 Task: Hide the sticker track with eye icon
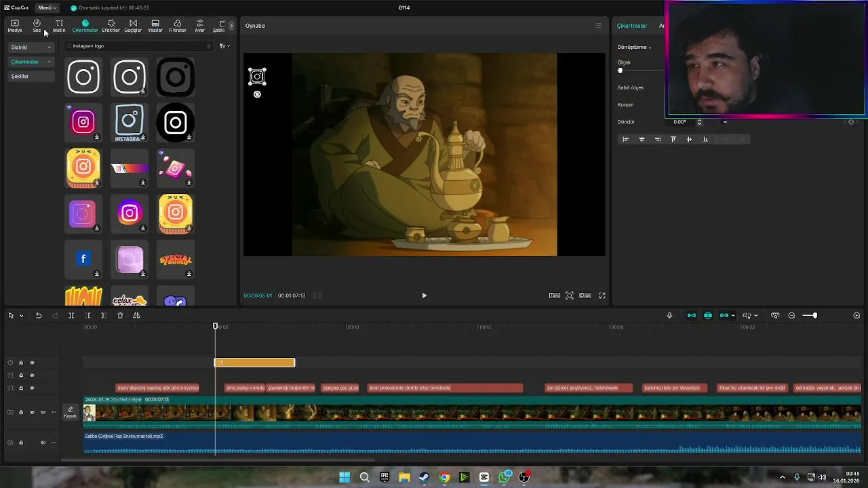32,363
